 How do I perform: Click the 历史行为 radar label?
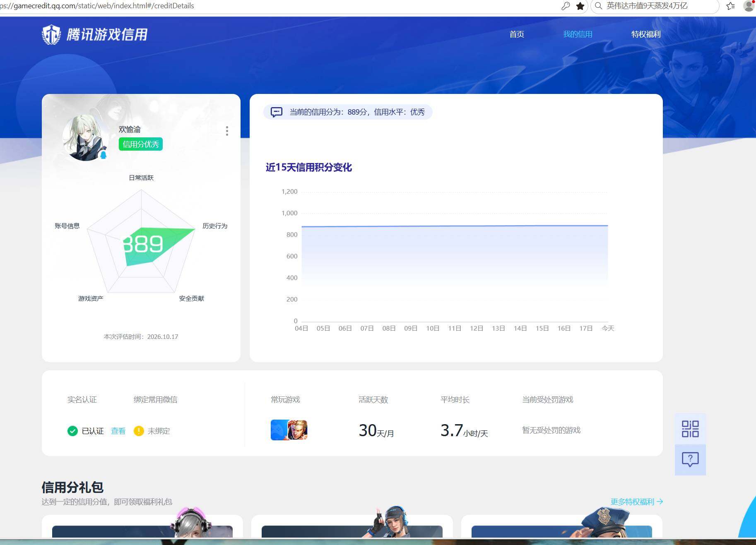point(215,226)
